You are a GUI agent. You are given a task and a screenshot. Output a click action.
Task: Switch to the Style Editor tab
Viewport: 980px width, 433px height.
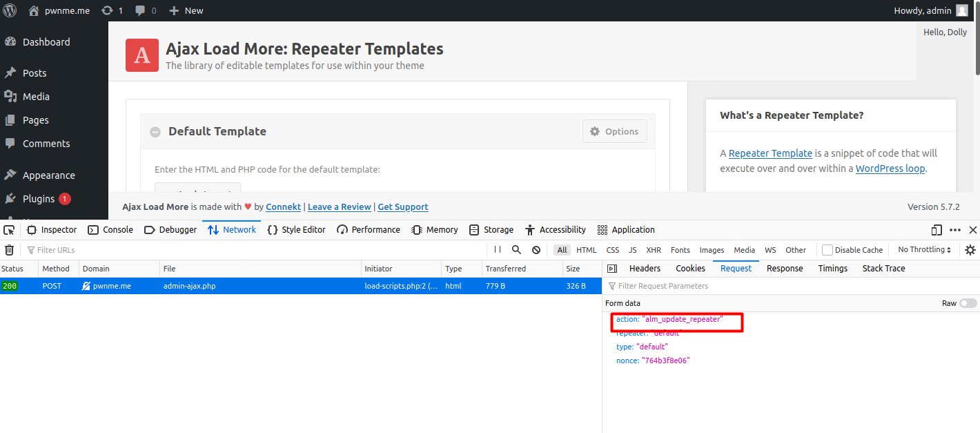(296, 230)
